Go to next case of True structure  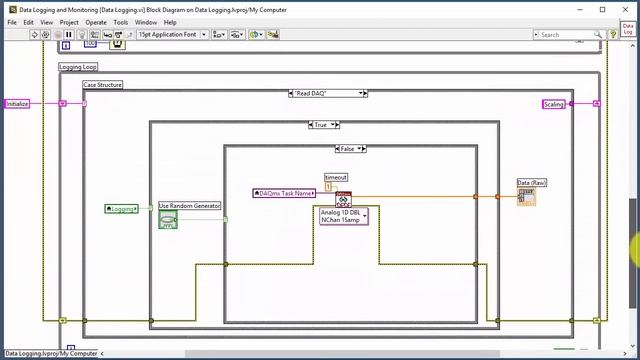click(338, 124)
